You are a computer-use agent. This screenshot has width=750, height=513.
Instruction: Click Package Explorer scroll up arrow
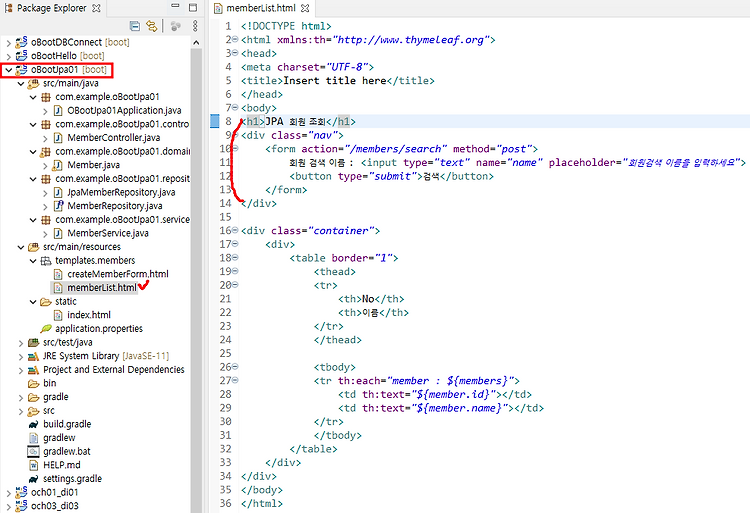(196, 43)
